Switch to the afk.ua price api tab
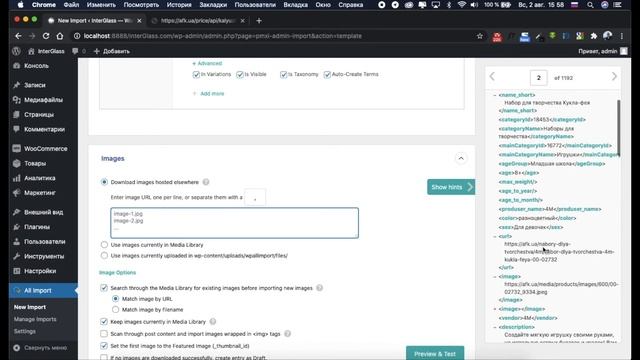Screen dimensions: 640x360 tap(198, 20)
